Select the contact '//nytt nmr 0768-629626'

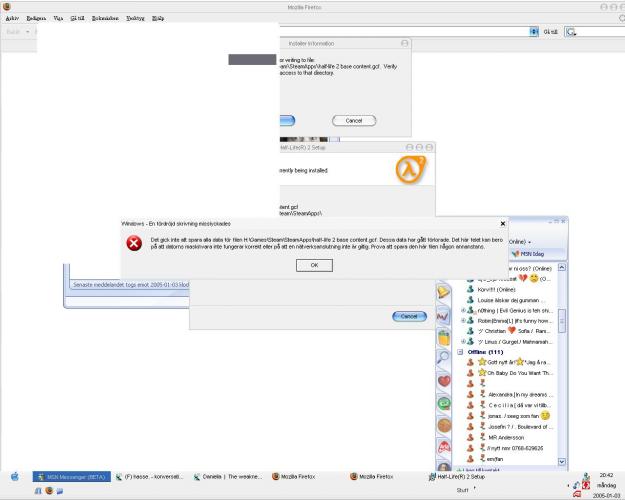pos(512,448)
